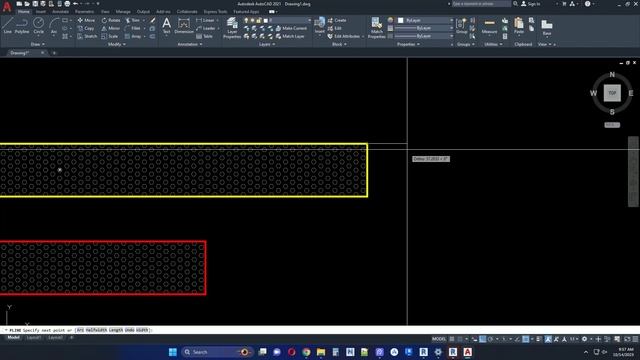This screenshot has width=640, height=360.
Task: Toggle the MODEL space button
Action: (x=439, y=339)
